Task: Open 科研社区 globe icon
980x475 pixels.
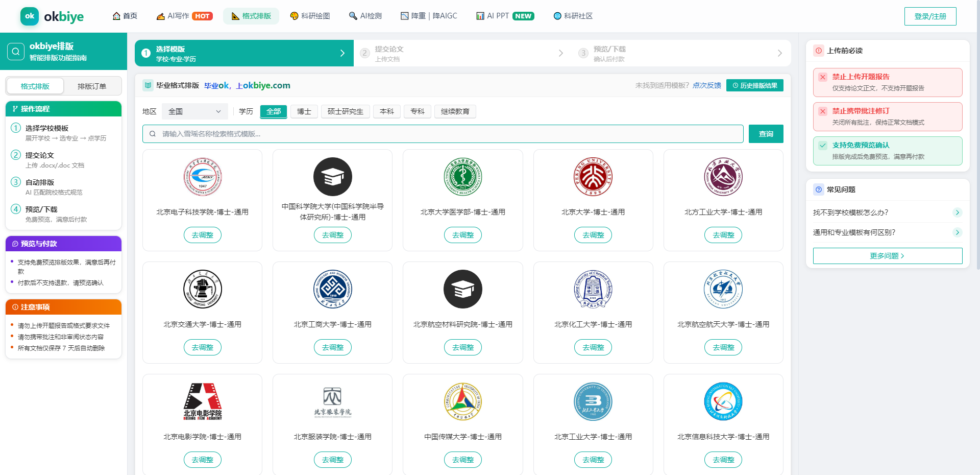Action: click(557, 16)
